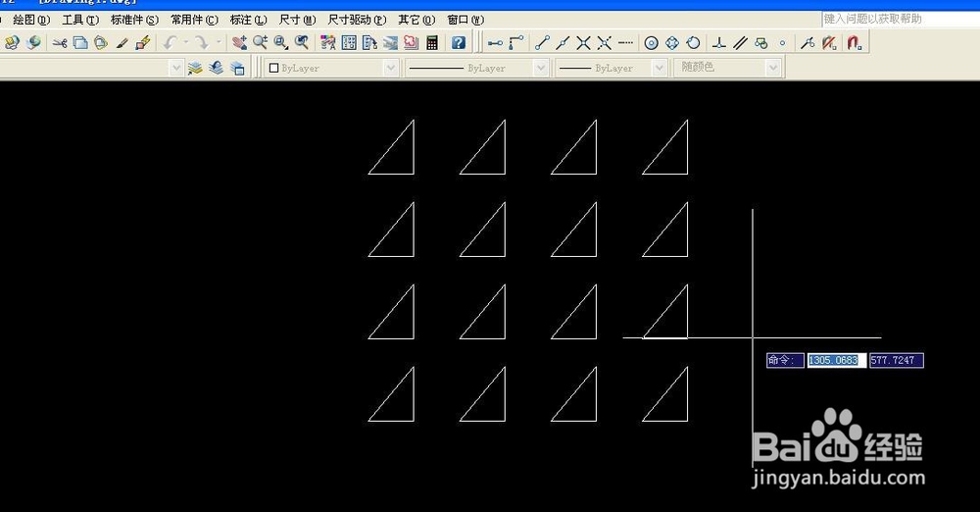
Task: Open the Layer States Manager icon
Action: 237,68
